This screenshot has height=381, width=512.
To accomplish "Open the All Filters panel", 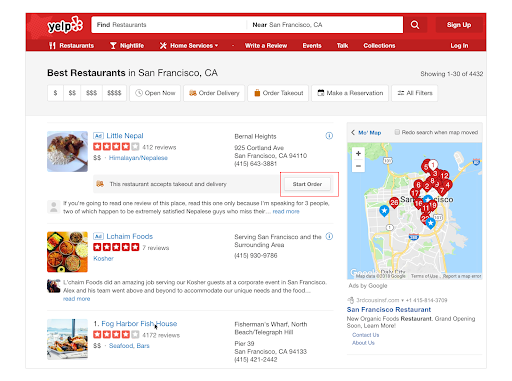I will 415,93.
